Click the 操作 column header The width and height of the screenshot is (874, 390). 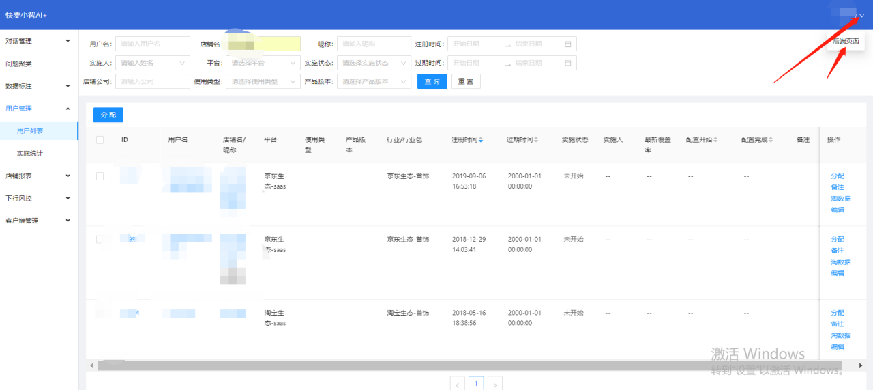[x=834, y=140]
